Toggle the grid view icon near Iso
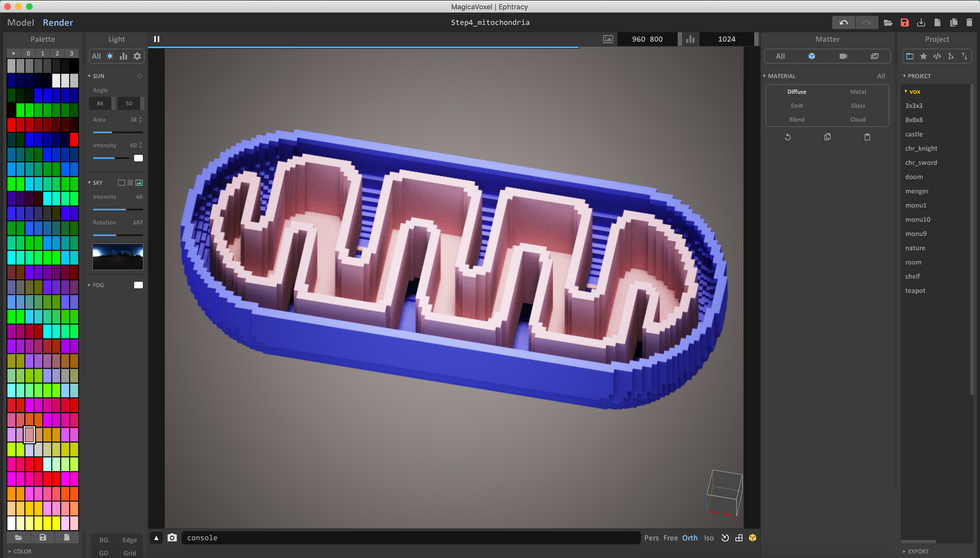Screen dimensions: 980x558 tap(739, 537)
